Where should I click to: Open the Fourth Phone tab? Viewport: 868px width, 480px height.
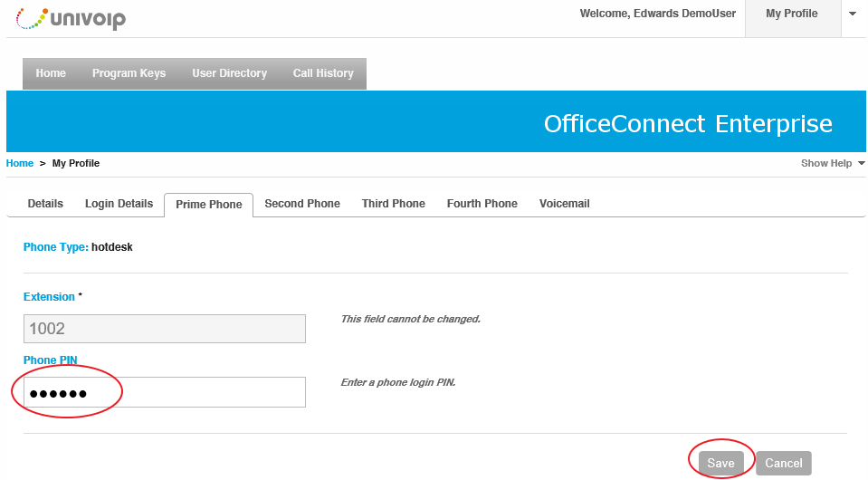[x=482, y=204]
